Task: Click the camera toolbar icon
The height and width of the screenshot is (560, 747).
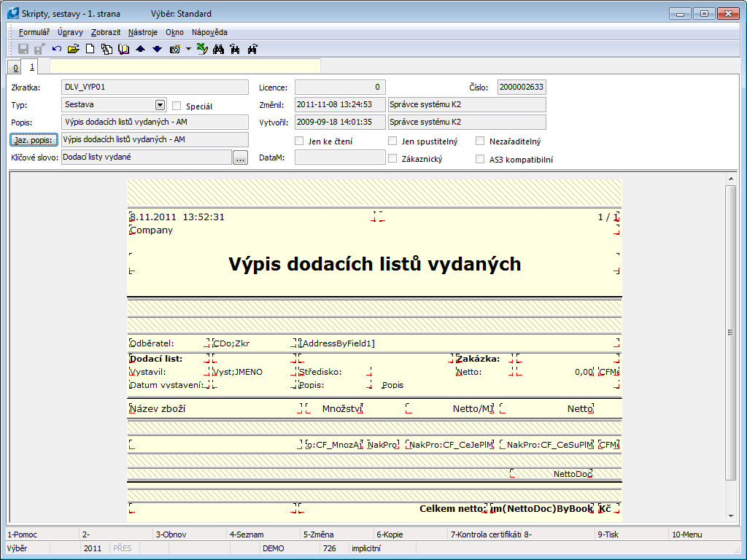Action: coord(175,49)
